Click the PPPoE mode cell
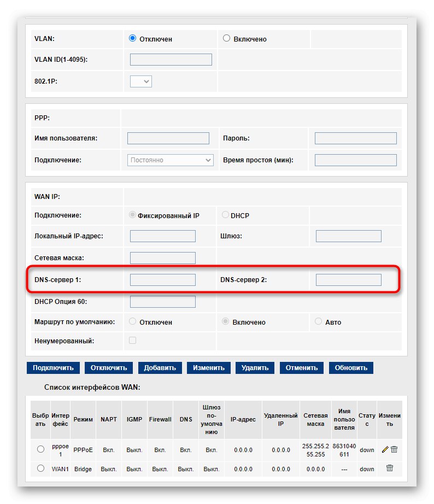Screen dimensions: 434x504 (x=83, y=450)
